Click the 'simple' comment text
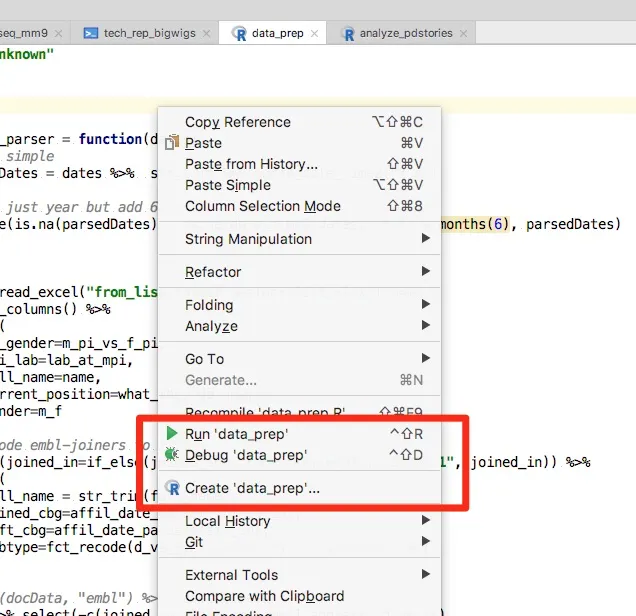The image size is (636, 616). pos(30,156)
